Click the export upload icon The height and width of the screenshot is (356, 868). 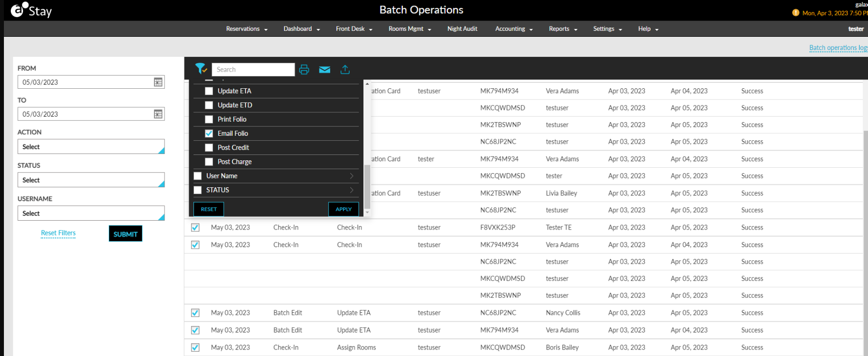coord(345,70)
